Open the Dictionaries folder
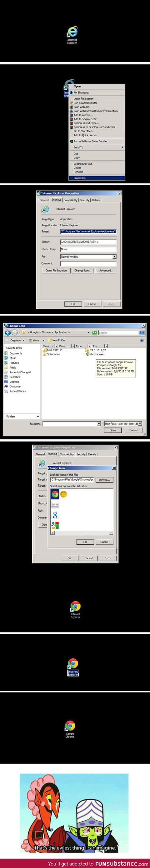The width and height of the screenshot is (150, 868). pos(51,354)
